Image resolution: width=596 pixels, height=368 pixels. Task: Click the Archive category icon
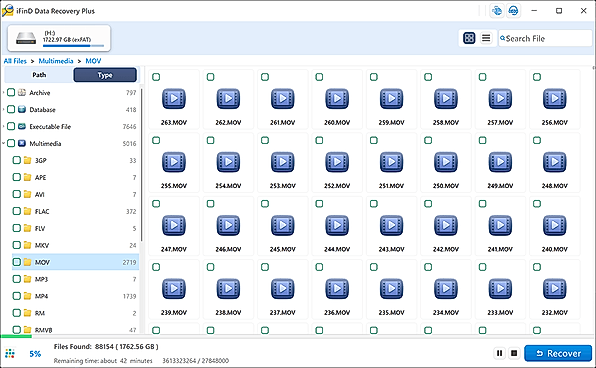(22, 92)
